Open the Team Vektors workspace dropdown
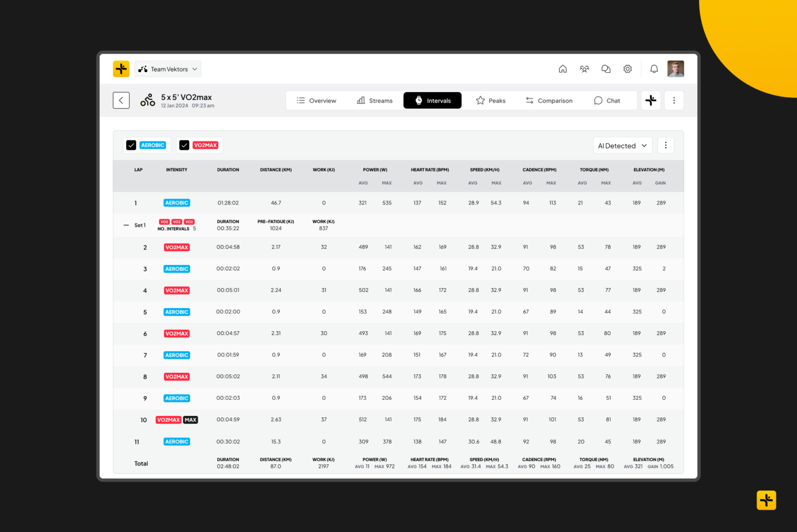Viewport: 797px width, 532px height. coord(167,68)
